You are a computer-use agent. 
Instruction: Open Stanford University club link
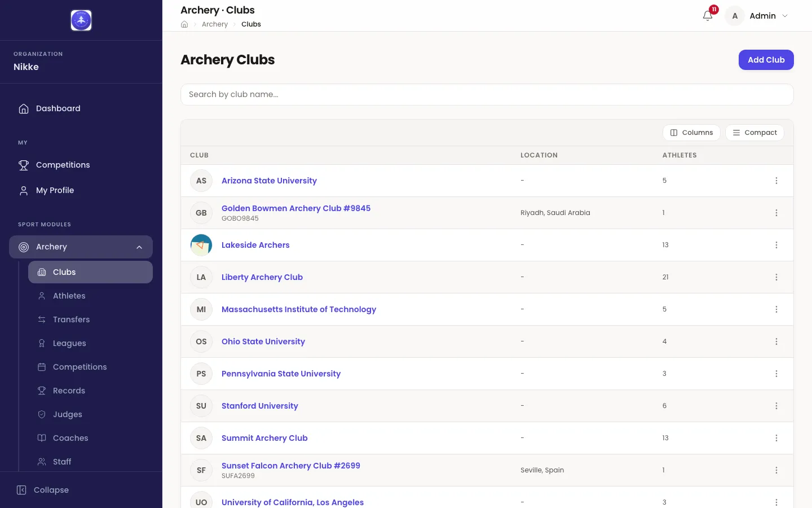click(259, 406)
